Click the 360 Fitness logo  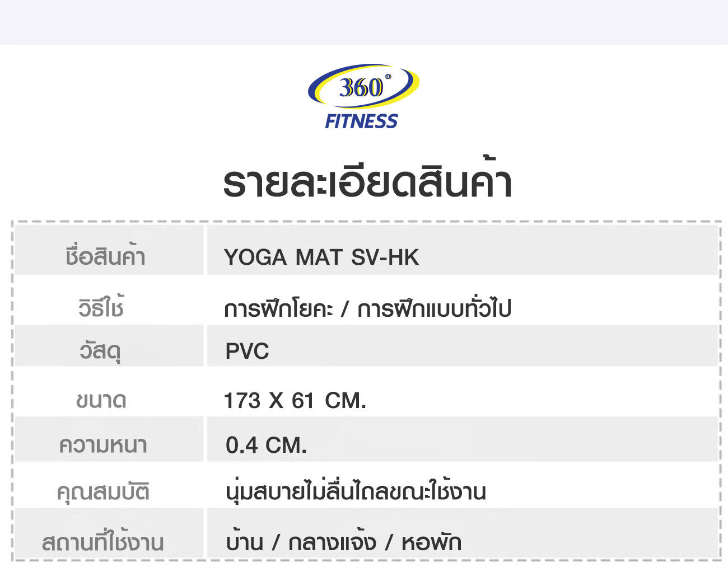(363, 96)
